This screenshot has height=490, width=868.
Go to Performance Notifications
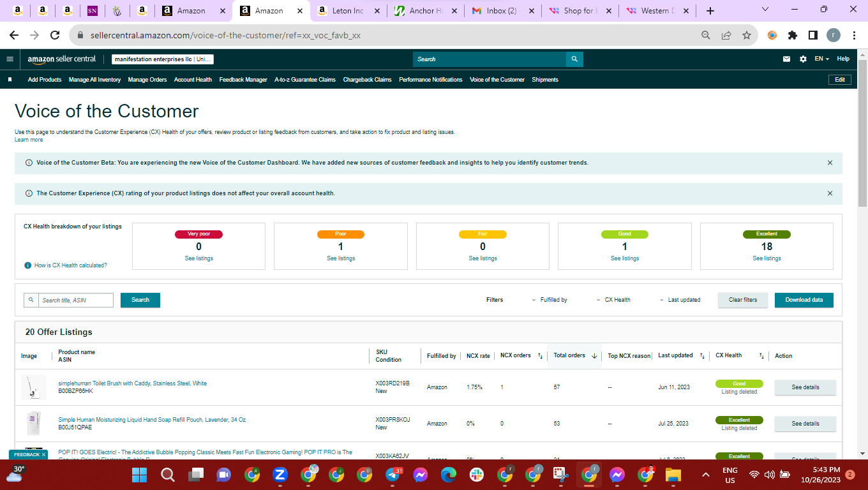tap(431, 80)
